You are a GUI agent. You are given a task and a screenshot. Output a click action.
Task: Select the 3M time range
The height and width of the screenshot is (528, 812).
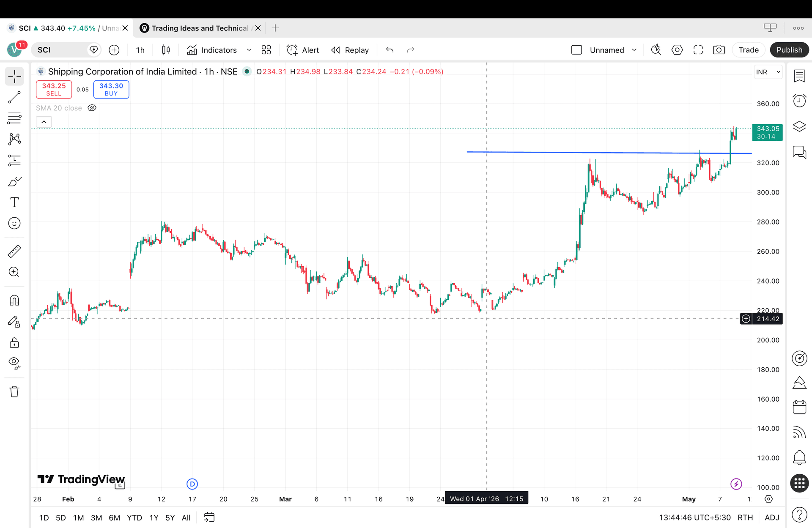click(96, 517)
